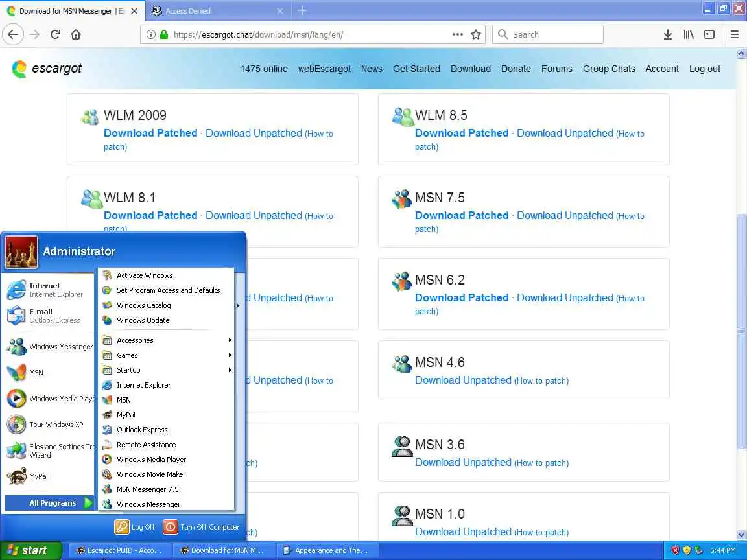747x560 pixels.
Task: Click the escargot logo
Action: pos(47,69)
